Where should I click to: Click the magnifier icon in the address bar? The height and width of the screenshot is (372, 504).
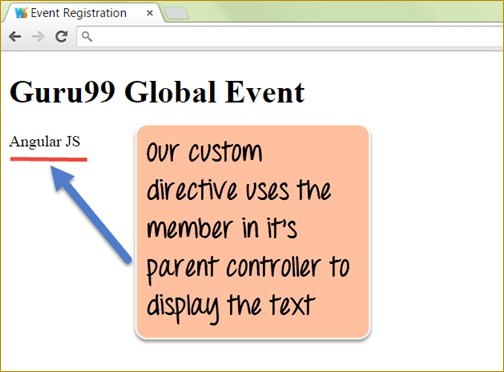coord(87,36)
